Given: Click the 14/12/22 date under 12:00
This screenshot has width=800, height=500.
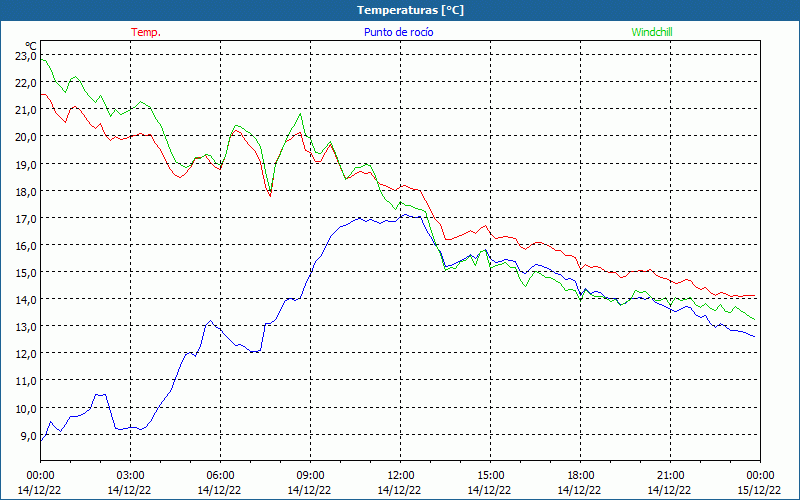Looking at the screenshot, I should point(399,490).
